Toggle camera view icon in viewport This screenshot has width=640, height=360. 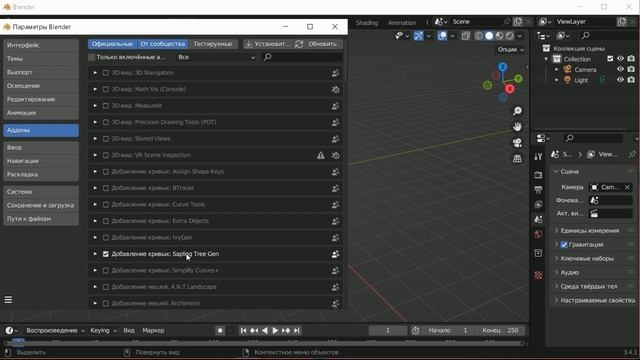coord(517,143)
